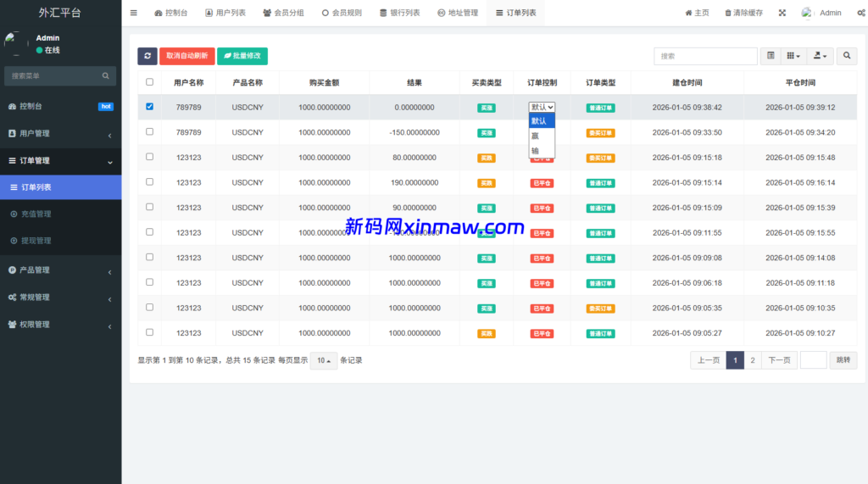
Task: Switch to 会员规则 tab
Action: (x=342, y=13)
